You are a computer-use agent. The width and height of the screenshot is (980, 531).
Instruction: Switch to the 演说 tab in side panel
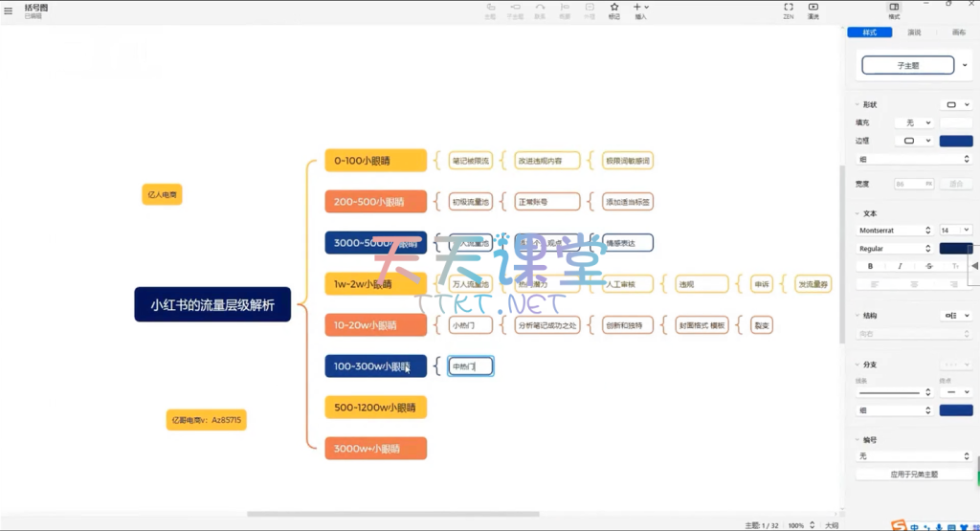pos(914,33)
